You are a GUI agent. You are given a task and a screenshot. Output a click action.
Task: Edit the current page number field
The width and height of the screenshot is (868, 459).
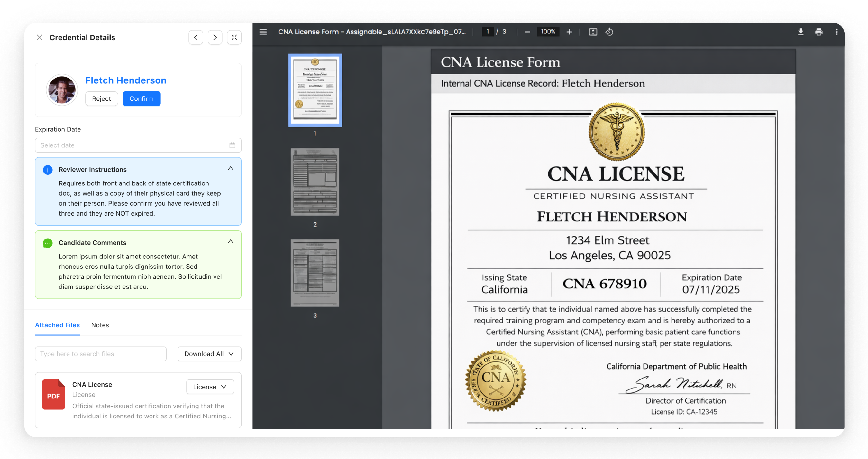point(488,32)
